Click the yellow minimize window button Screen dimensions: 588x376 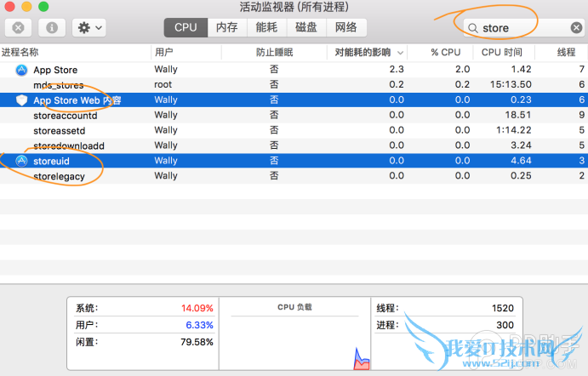pos(26,6)
